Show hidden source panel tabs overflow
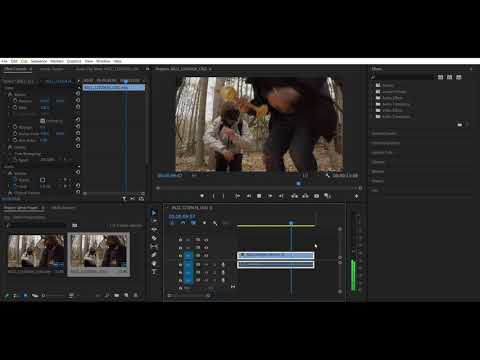The height and width of the screenshot is (360, 480). [x=147, y=69]
